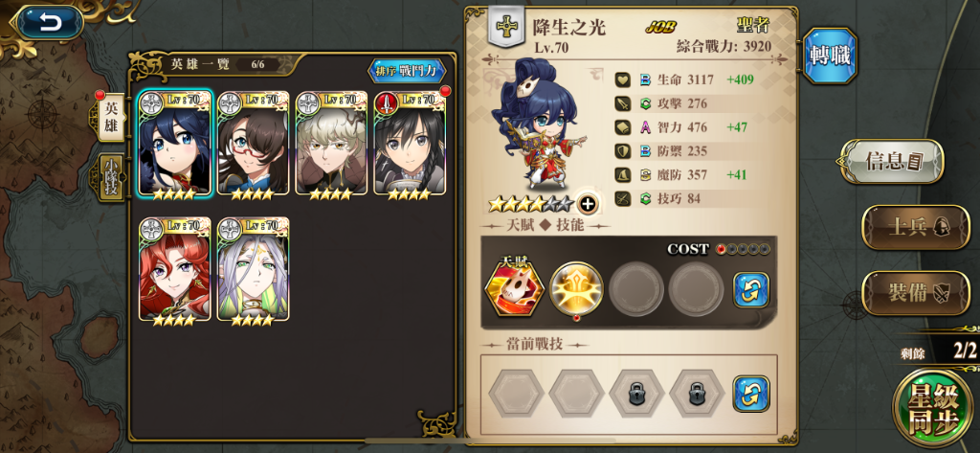
Task: Select the red-haired hero portrait
Action: 174,269
